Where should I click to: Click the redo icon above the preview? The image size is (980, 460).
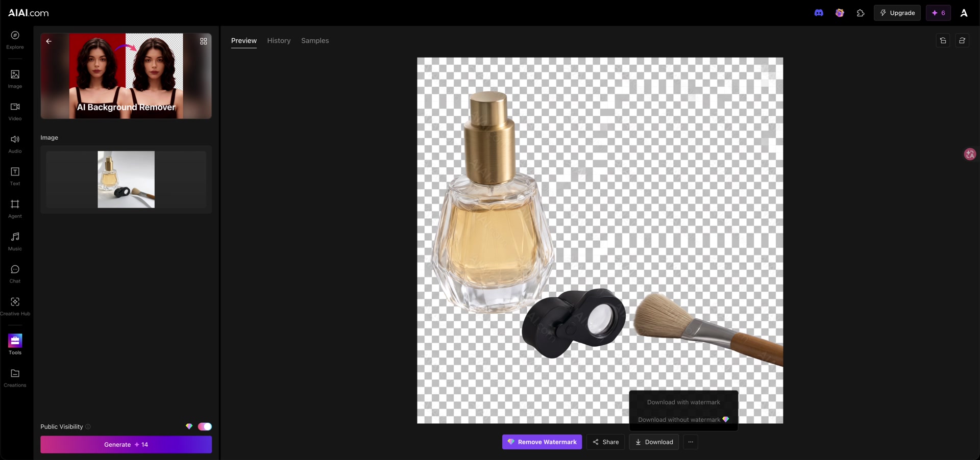pos(962,41)
